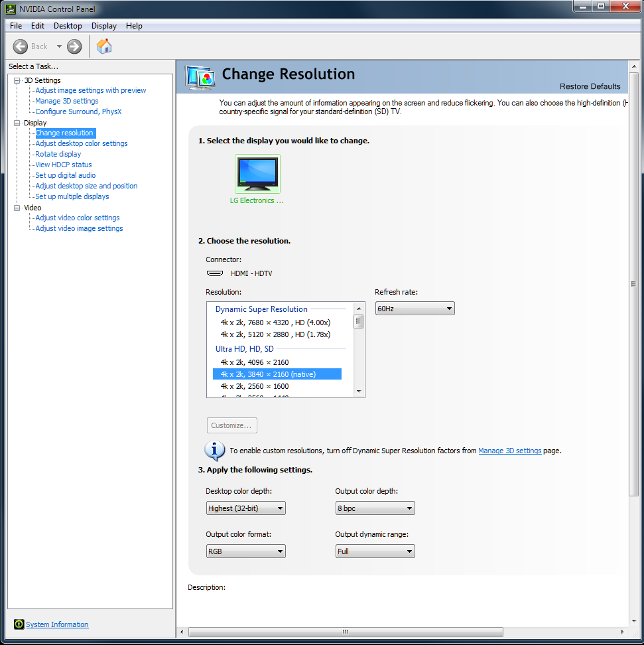
Task: Click the horizontal scrollbar right arrow
Action: click(x=622, y=632)
